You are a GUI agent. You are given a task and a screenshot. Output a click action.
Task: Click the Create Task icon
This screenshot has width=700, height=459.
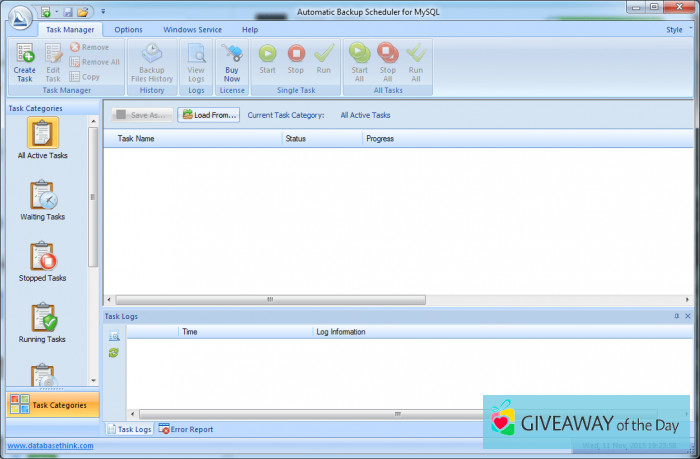pyautogui.click(x=25, y=61)
